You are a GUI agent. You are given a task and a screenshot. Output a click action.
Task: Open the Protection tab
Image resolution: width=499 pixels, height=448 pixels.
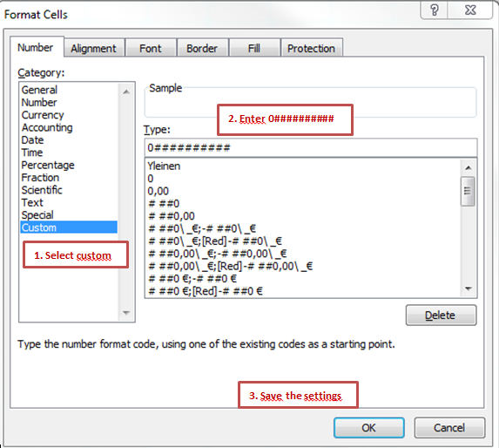[311, 49]
